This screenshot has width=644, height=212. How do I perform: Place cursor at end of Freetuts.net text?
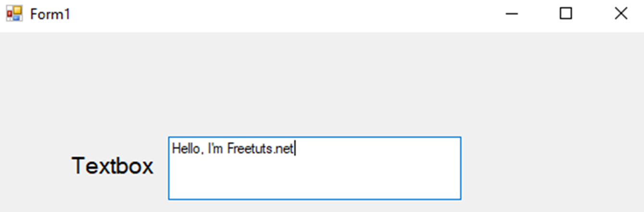[294, 149]
